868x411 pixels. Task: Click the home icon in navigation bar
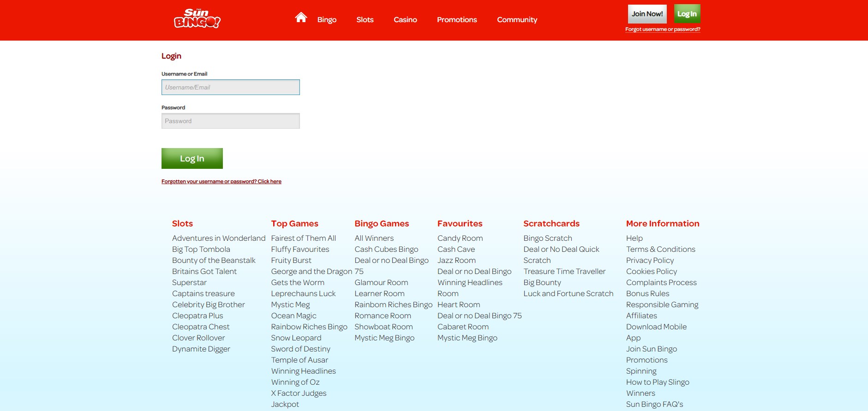301,18
